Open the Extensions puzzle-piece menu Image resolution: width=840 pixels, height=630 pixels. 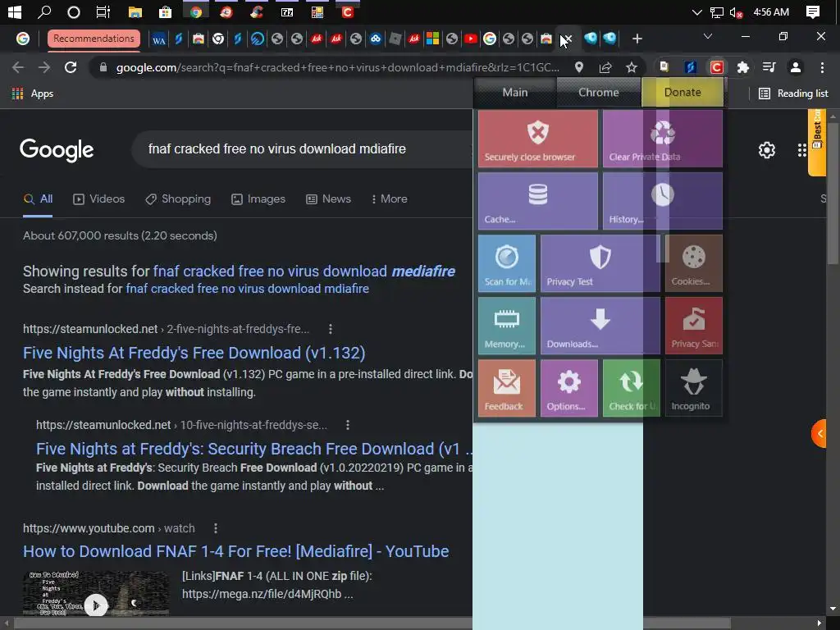click(742, 67)
